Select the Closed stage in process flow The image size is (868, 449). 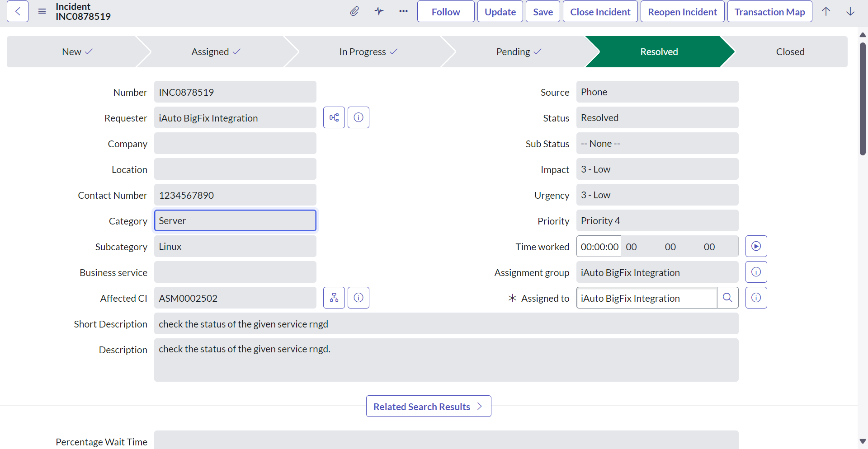tap(790, 52)
